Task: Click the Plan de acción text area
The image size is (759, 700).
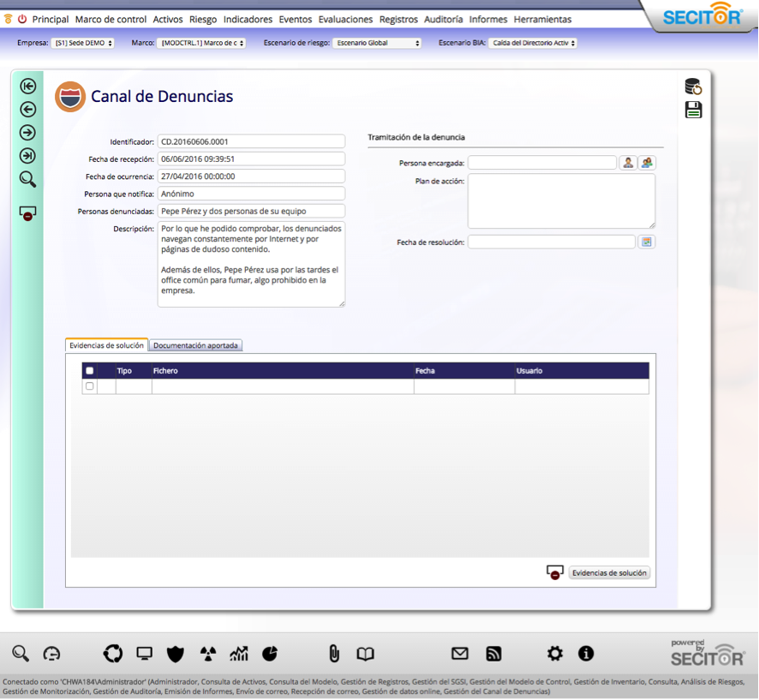Action: click(x=561, y=200)
